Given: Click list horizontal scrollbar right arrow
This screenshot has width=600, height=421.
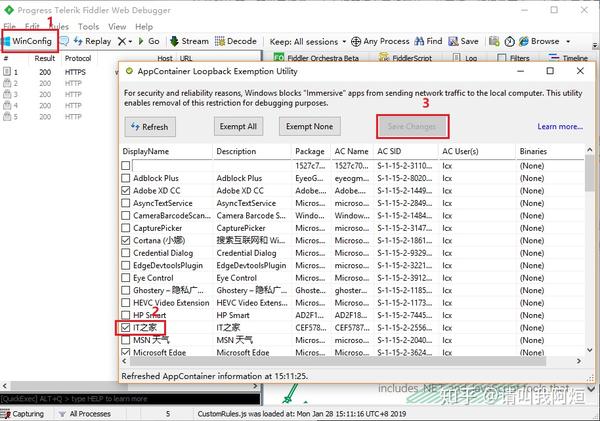Looking at the screenshot, I should [x=579, y=361].
